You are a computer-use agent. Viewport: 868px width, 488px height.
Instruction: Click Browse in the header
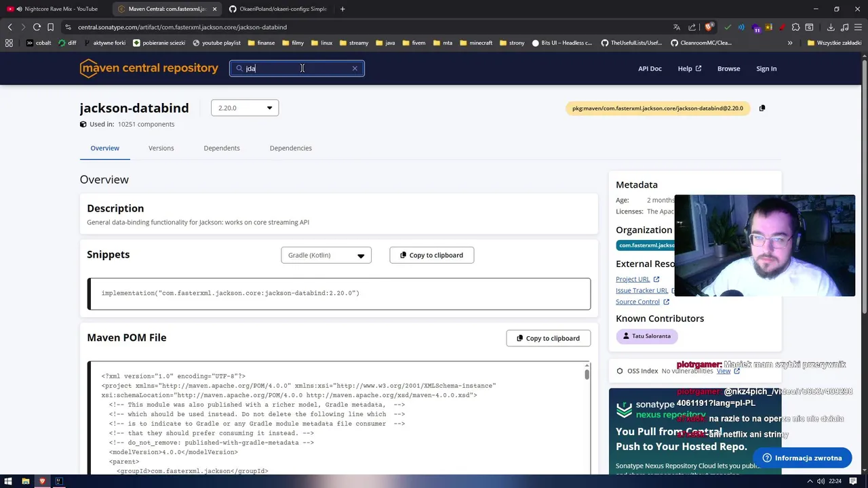pyautogui.click(x=729, y=68)
